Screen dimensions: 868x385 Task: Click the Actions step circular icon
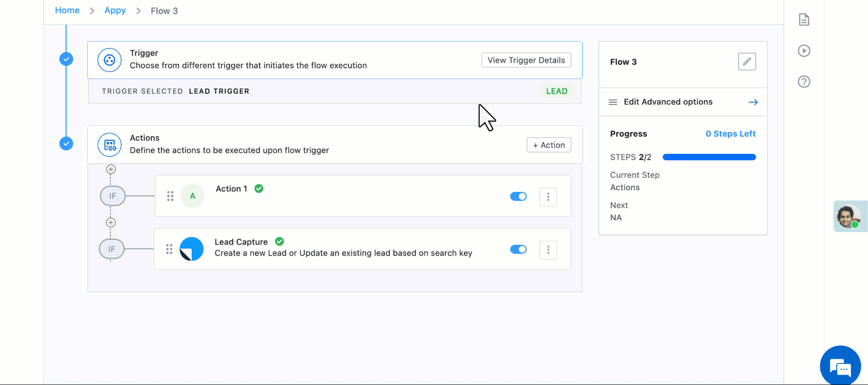109,145
